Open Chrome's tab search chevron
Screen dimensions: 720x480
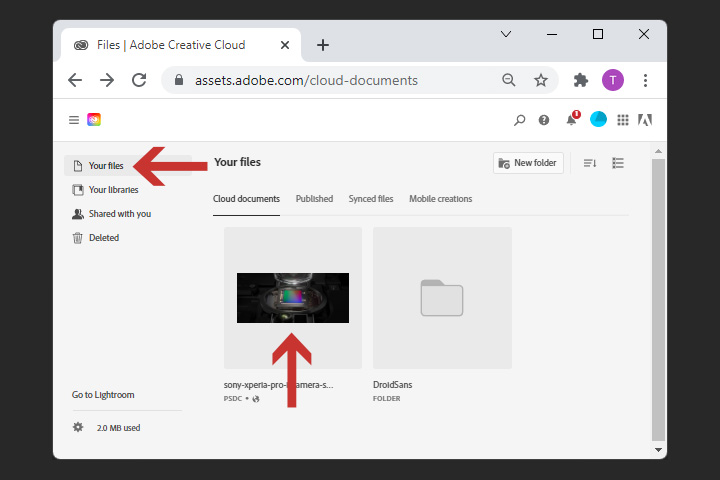pyautogui.click(x=506, y=34)
